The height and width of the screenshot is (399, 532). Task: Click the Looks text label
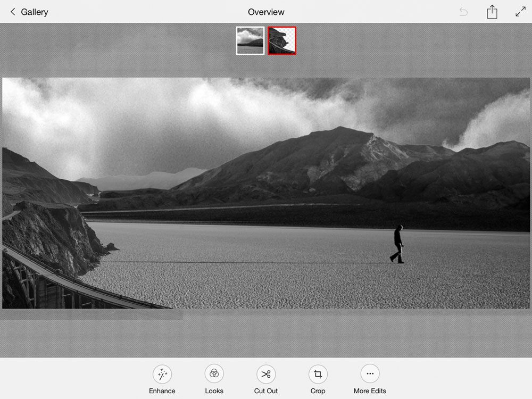coord(214,391)
